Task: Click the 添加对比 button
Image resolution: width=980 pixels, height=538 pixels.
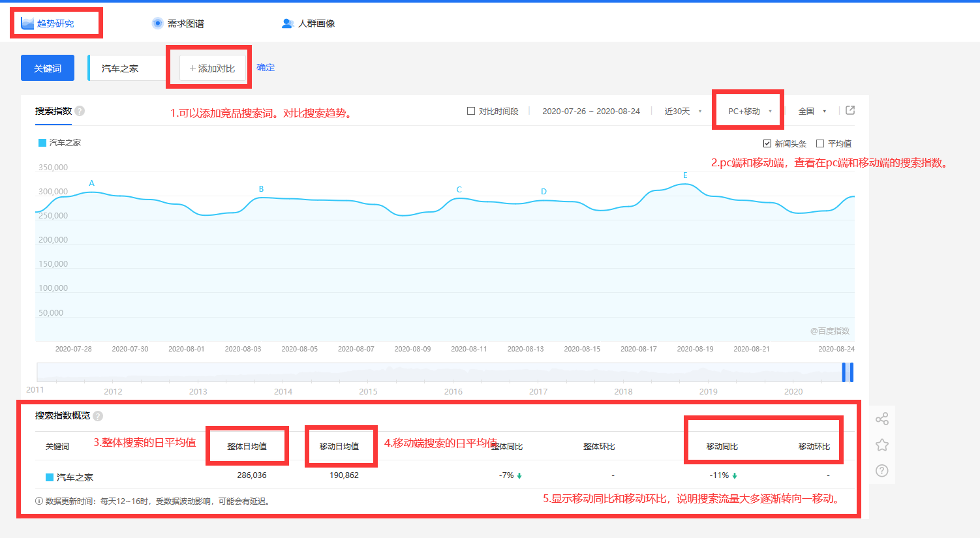Action: click(212, 68)
